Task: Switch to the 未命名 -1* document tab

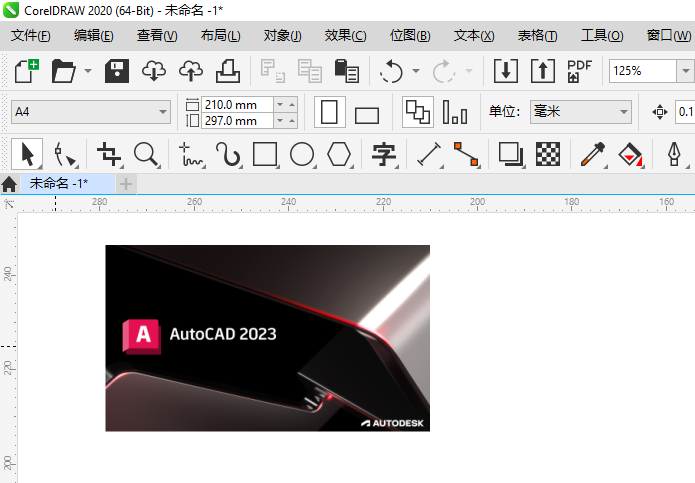Action: (67, 183)
